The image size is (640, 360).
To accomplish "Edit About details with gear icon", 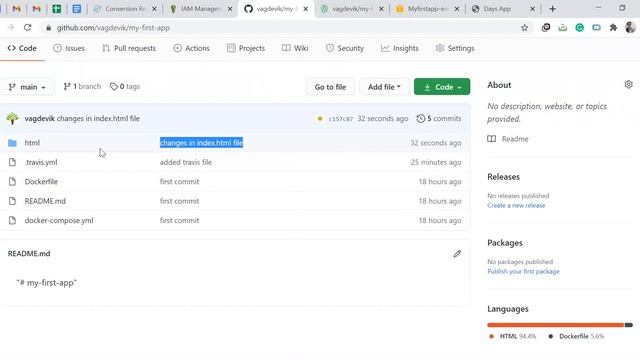I will (x=629, y=84).
